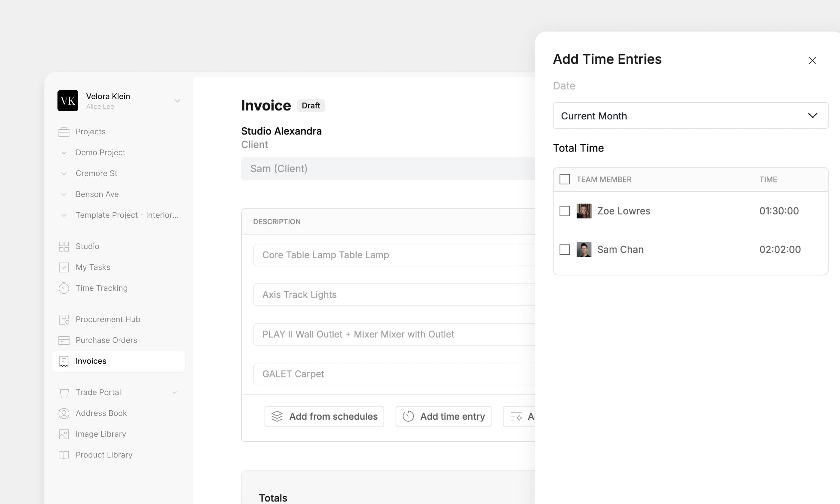Toggle select-all Team Member checkbox
Viewport: 840px width, 504px height.
pyautogui.click(x=565, y=179)
